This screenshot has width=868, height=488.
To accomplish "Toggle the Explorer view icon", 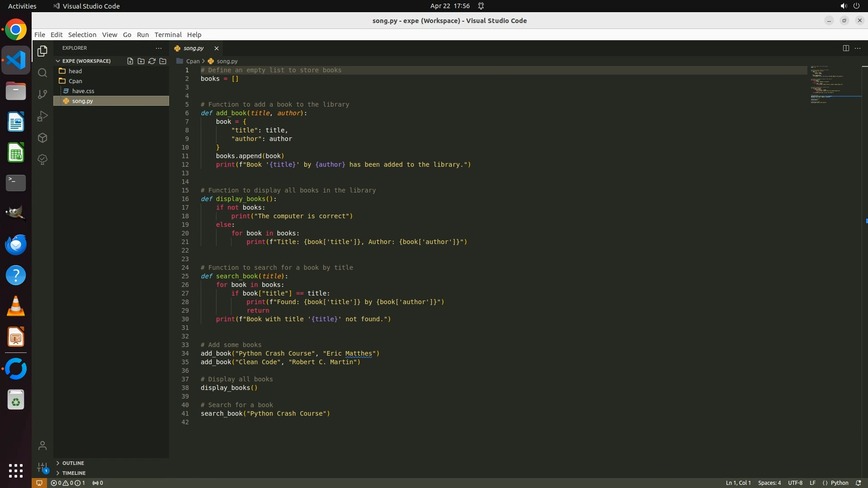I will coord(42,51).
